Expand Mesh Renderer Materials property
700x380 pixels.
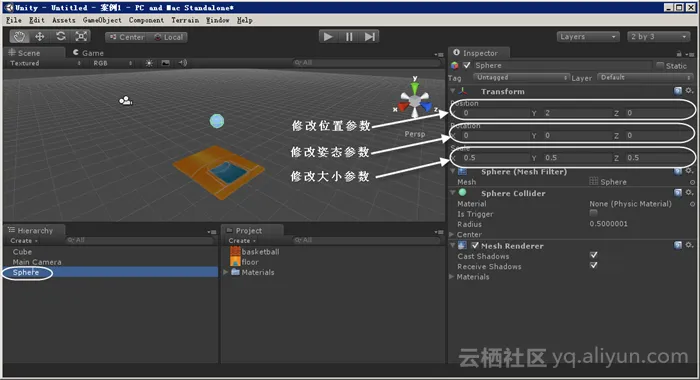pos(452,276)
